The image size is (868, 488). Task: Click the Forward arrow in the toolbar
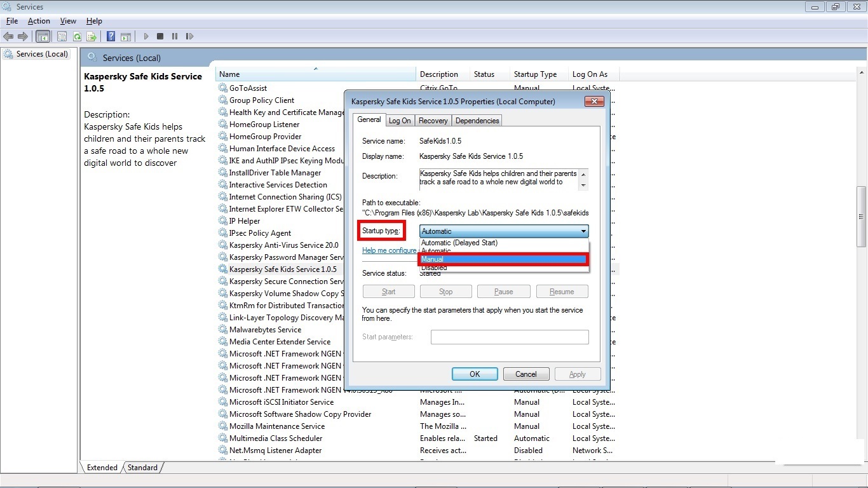23,37
